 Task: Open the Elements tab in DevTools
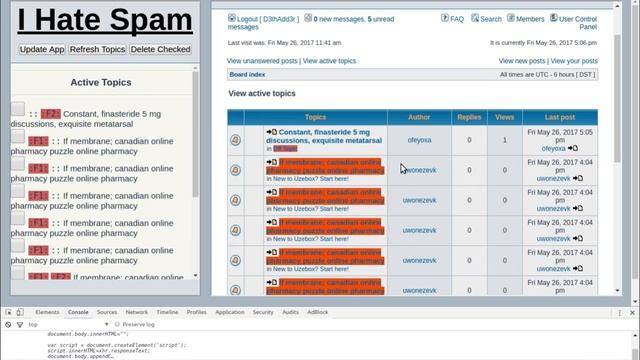47,312
